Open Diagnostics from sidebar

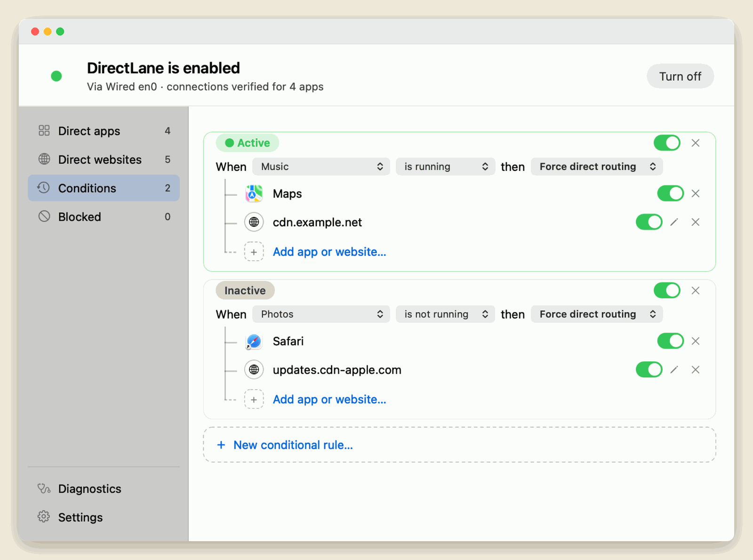click(104, 489)
